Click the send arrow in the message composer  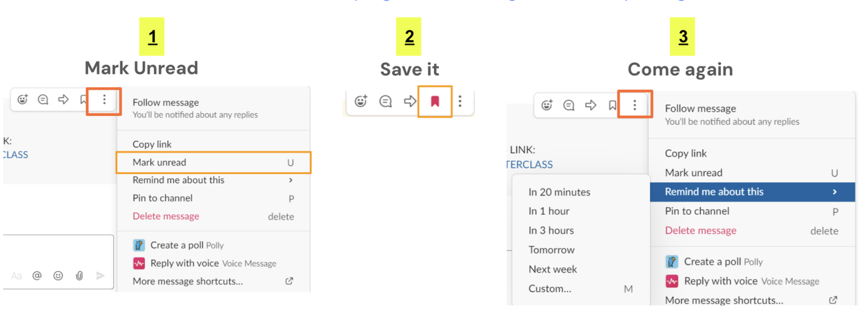click(x=100, y=276)
